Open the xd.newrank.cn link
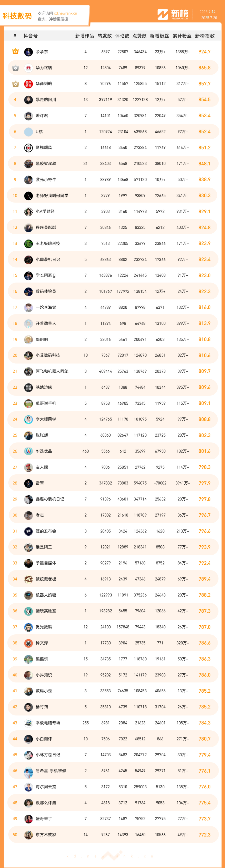 (66, 13)
